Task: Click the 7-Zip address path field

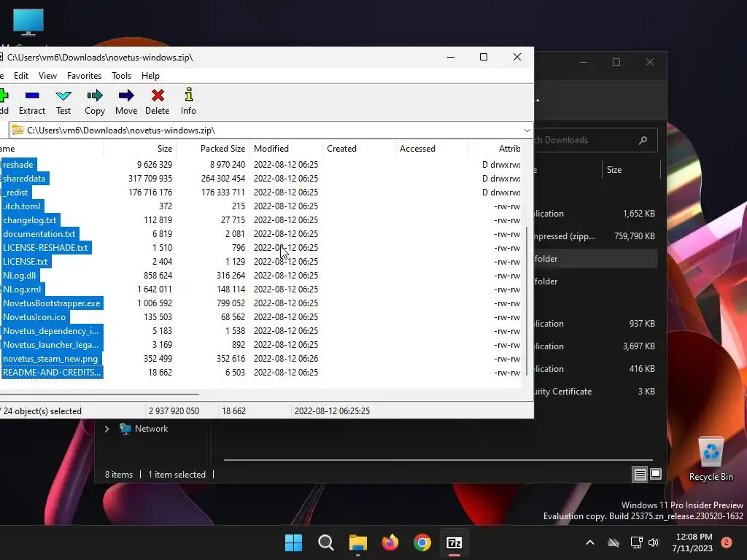Action: point(271,130)
